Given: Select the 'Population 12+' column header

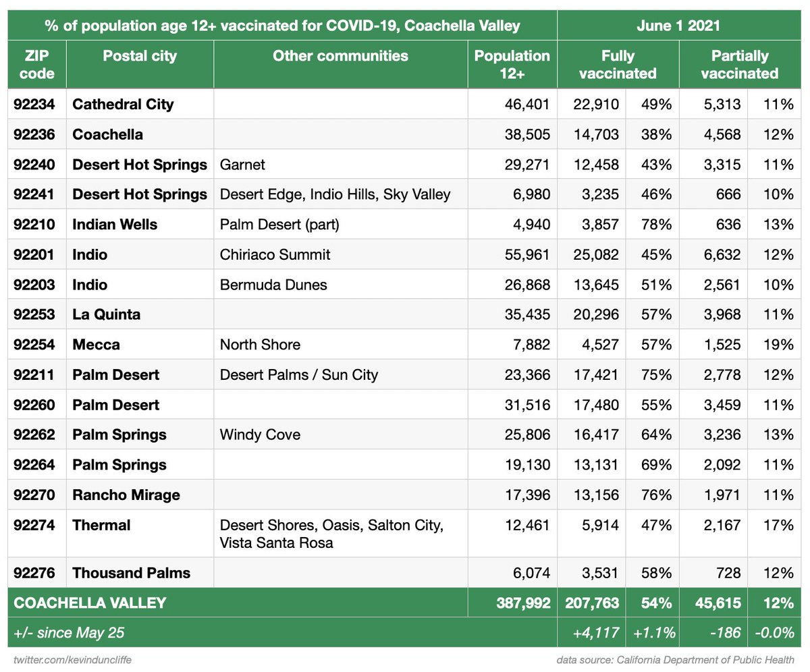Looking at the screenshot, I should (x=512, y=64).
